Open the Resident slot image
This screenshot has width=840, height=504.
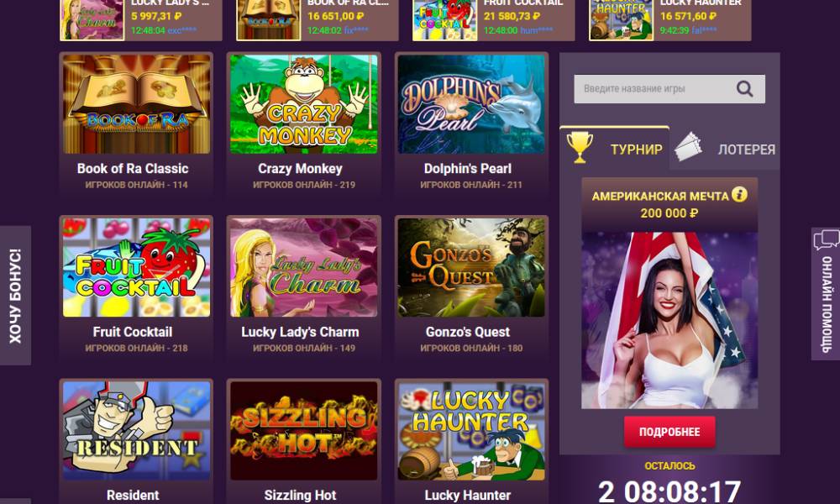pyautogui.click(x=136, y=431)
